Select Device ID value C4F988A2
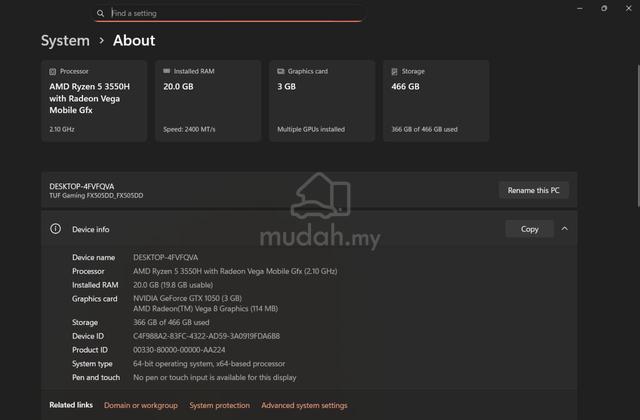640x420 pixels. [x=207, y=336]
